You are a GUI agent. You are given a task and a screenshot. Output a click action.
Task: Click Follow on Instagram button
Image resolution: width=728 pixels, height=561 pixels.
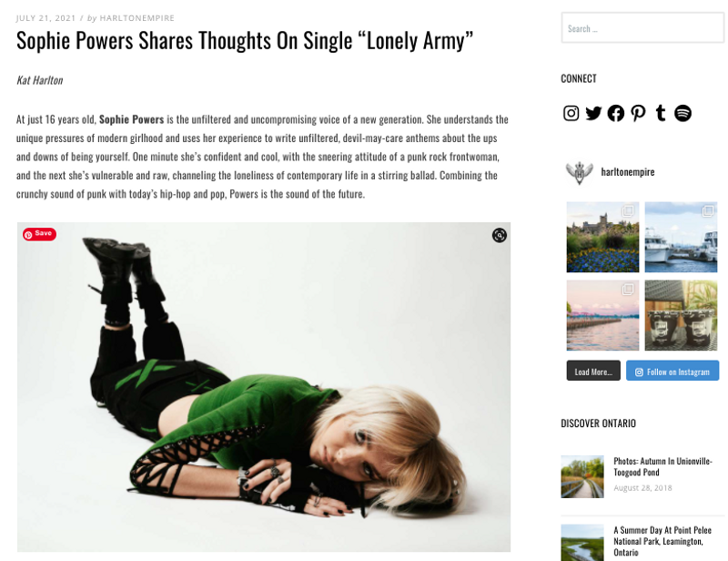[672, 371]
